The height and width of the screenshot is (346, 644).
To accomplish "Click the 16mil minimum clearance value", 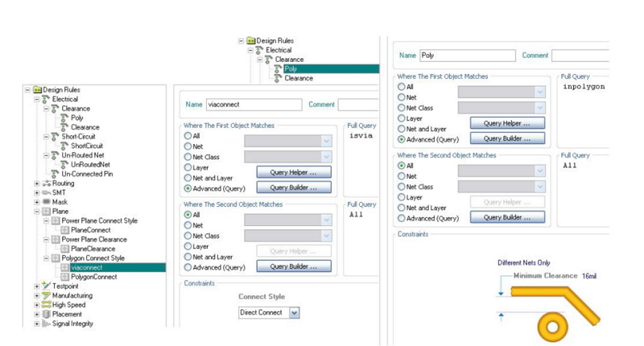I will tap(588, 276).
